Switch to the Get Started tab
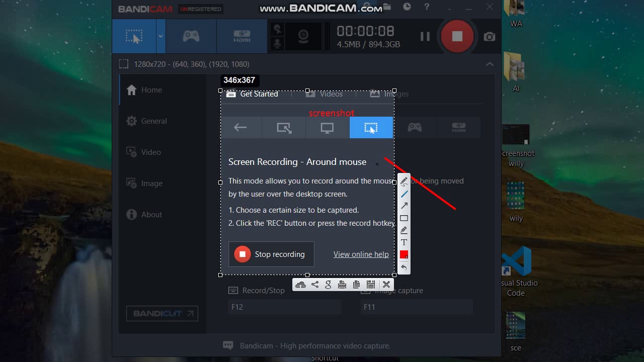 pyautogui.click(x=252, y=94)
